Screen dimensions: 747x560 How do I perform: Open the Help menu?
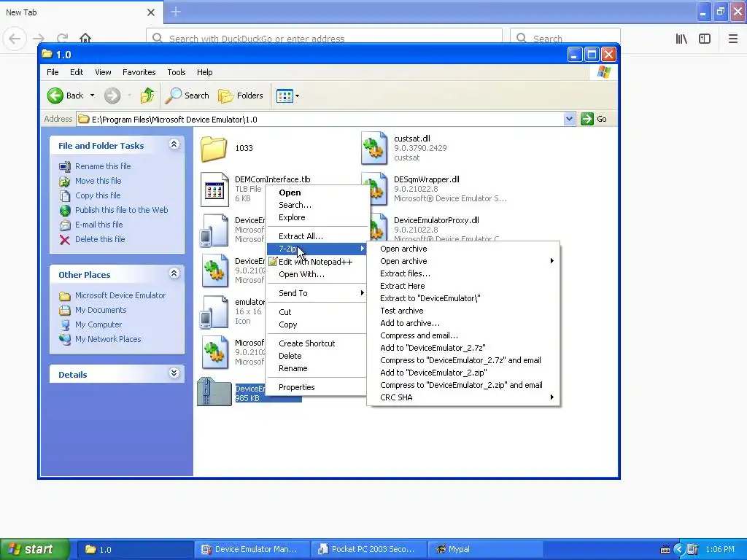pos(205,72)
